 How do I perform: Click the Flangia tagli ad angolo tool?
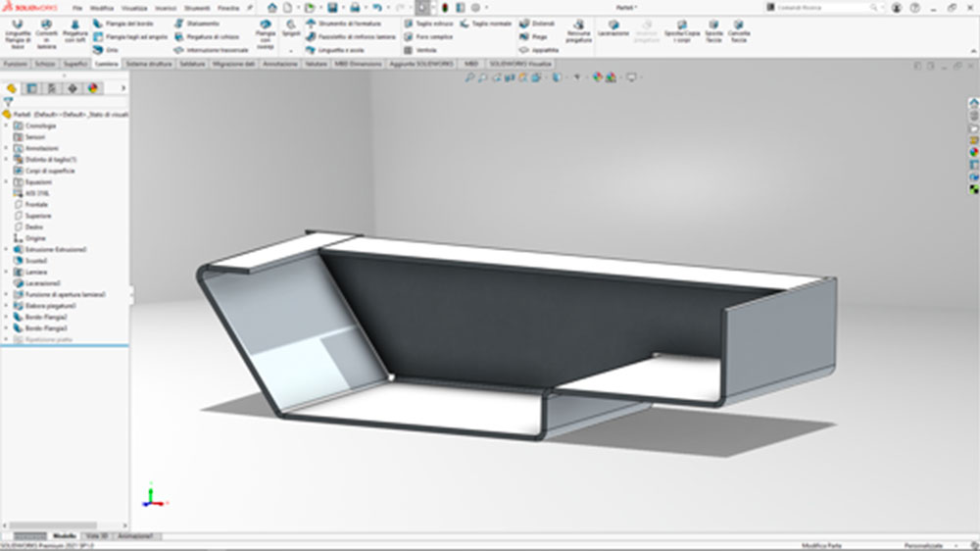130,37
